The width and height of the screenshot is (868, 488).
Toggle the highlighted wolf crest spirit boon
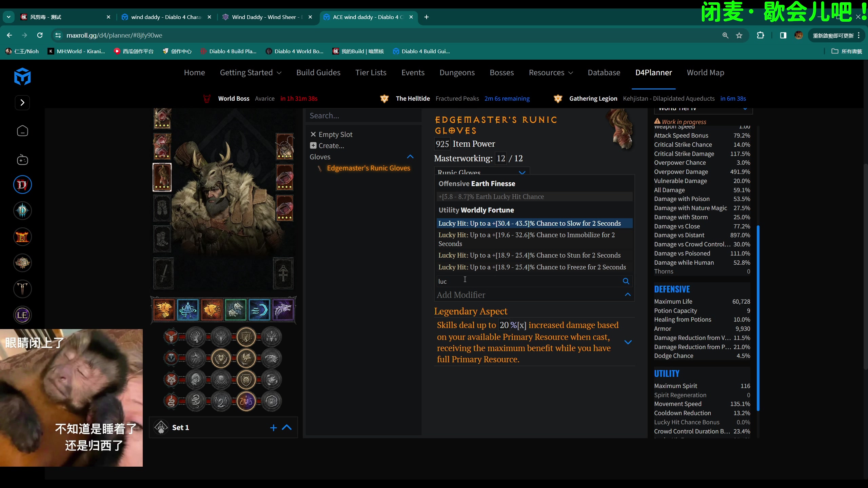click(x=246, y=380)
